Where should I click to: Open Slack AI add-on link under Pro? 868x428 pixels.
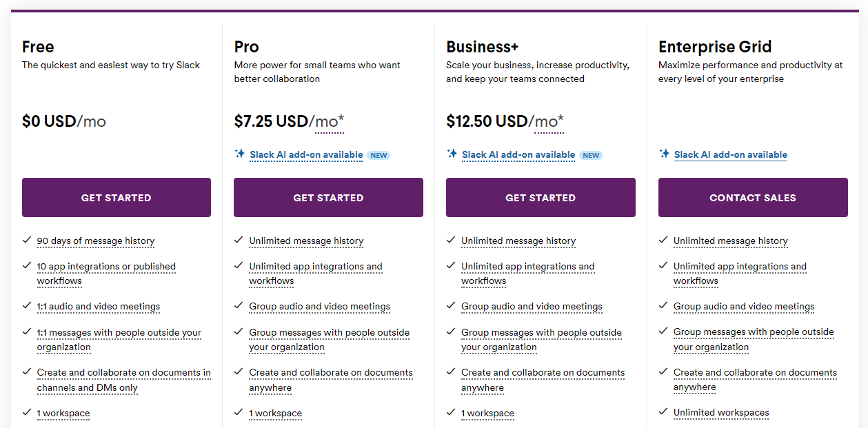[x=306, y=154]
